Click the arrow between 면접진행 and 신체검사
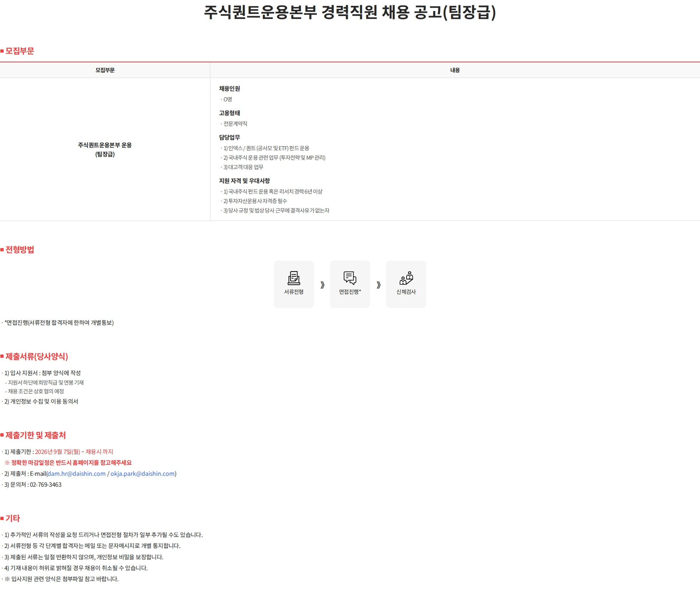 coord(378,285)
